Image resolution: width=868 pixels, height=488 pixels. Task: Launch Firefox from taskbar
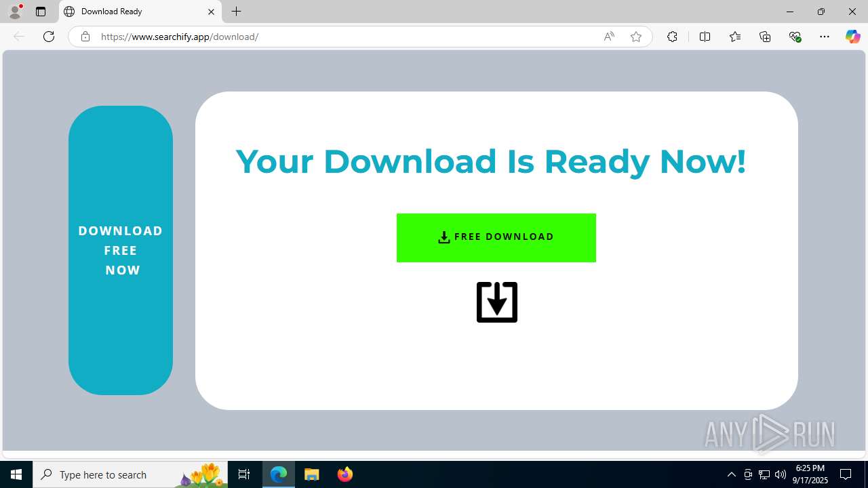point(345,474)
